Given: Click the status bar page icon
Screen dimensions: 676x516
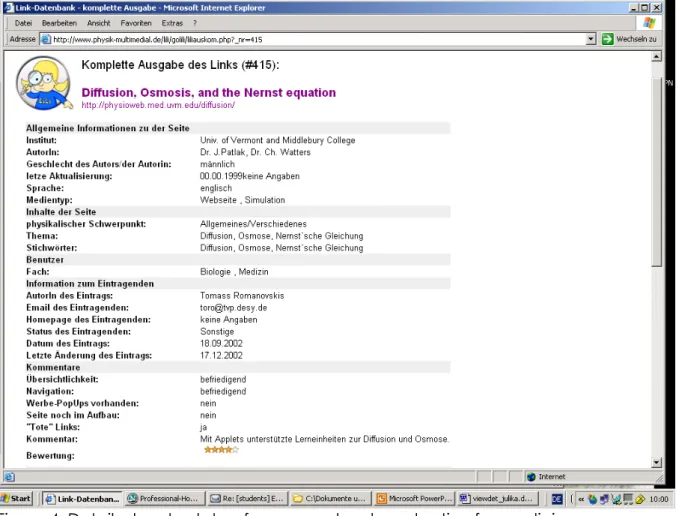Looking at the screenshot, I should click(9, 477).
